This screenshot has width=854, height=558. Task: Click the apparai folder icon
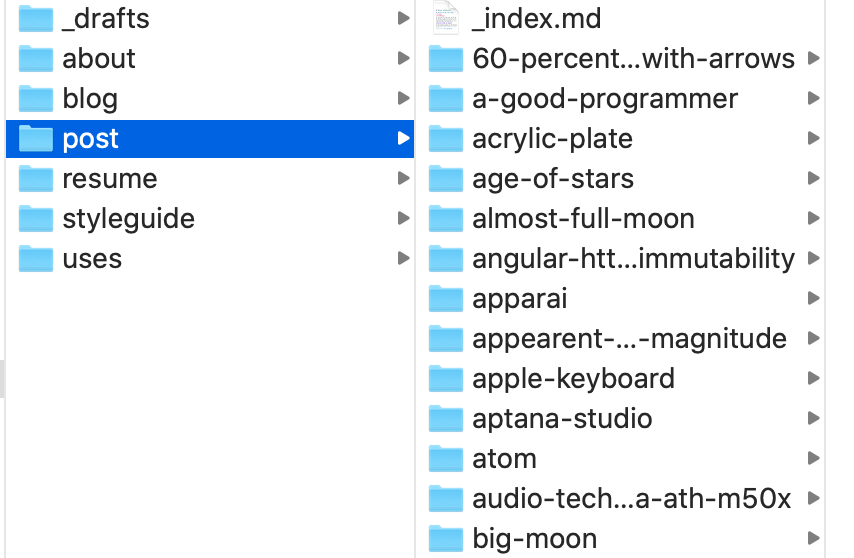446,298
